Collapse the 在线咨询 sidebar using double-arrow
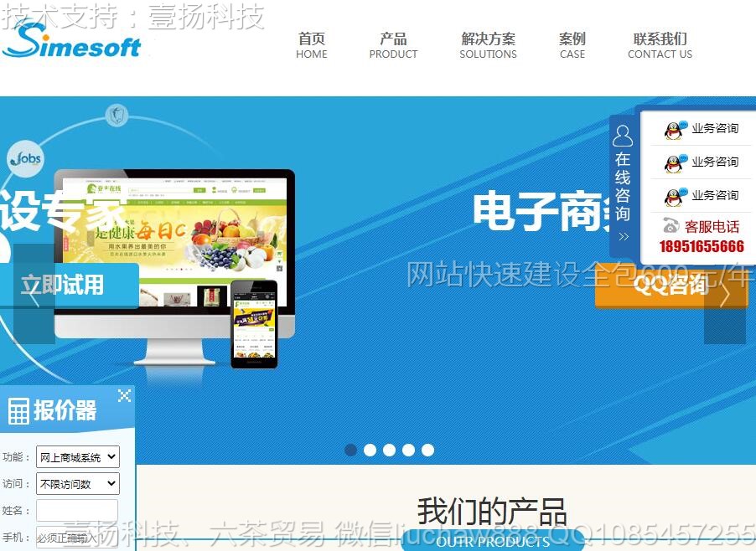The height and width of the screenshot is (551, 756). [623, 237]
